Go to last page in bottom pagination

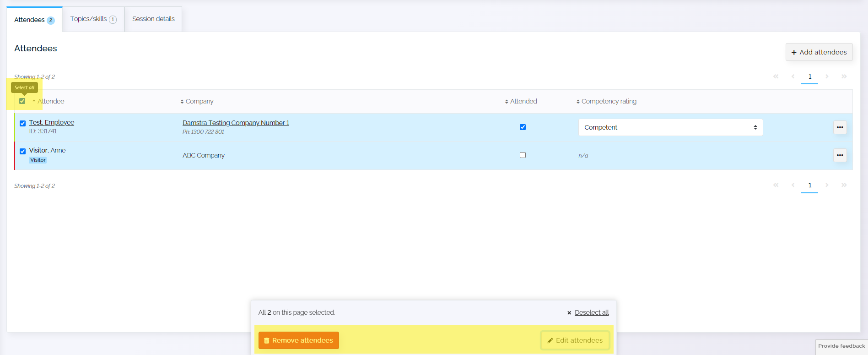click(x=844, y=185)
